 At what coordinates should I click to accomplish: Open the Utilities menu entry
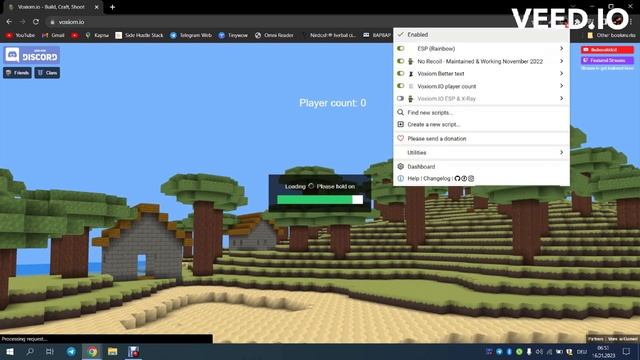click(481, 153)
